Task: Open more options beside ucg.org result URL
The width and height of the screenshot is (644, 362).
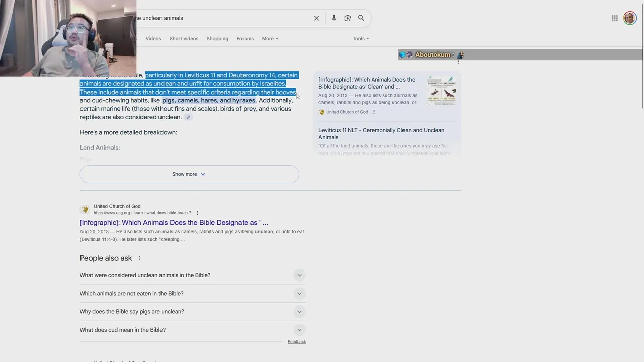Action: [197, 213]
